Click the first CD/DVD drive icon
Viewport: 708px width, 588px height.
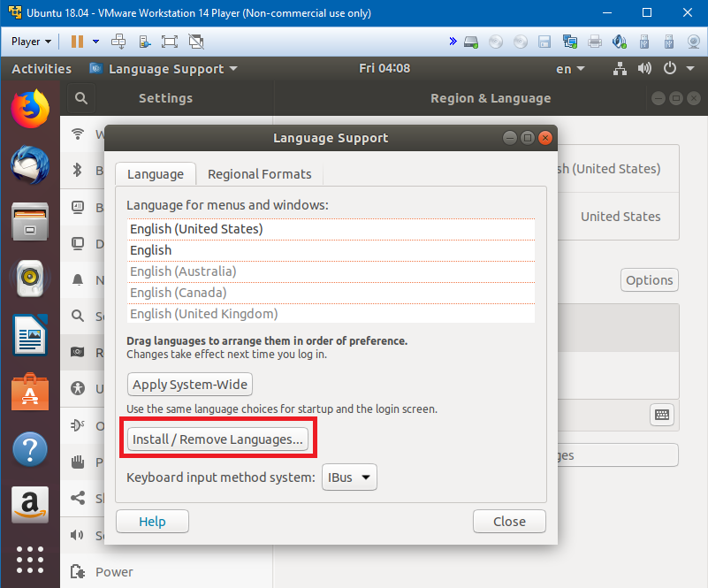pos(496,42)
